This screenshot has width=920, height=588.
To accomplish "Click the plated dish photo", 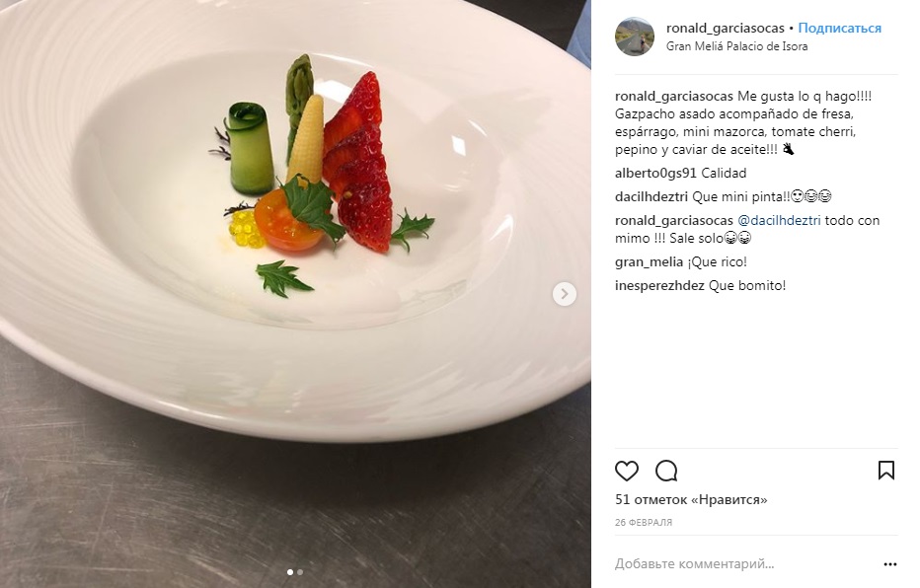I will (295, 294).
